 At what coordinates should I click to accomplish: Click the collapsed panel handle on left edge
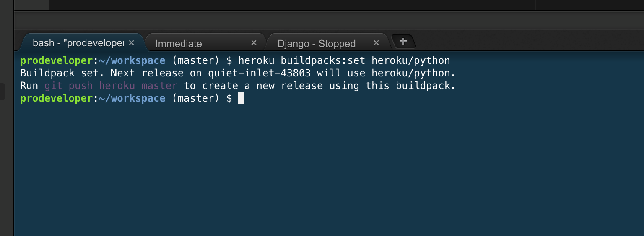pyautogui.click(x=2, y=92)
